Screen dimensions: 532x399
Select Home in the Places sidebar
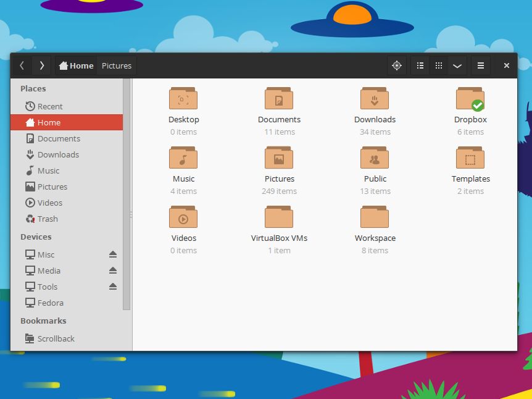(67, 122)
